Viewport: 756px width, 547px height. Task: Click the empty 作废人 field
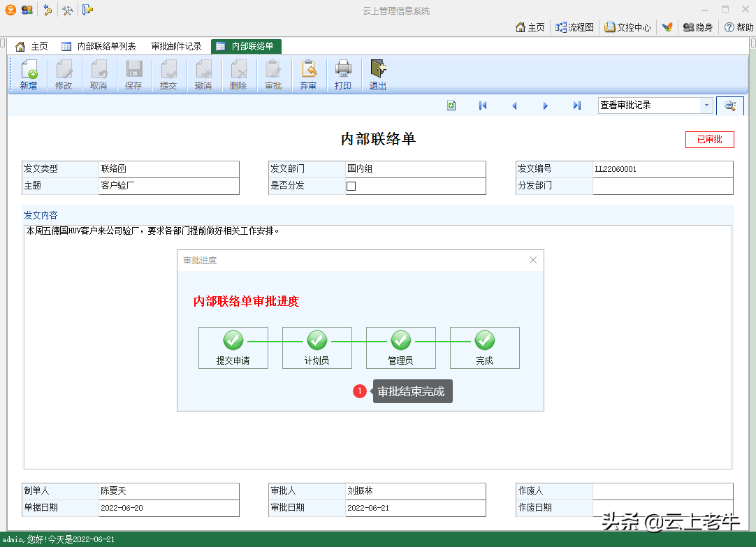point(663,491)
